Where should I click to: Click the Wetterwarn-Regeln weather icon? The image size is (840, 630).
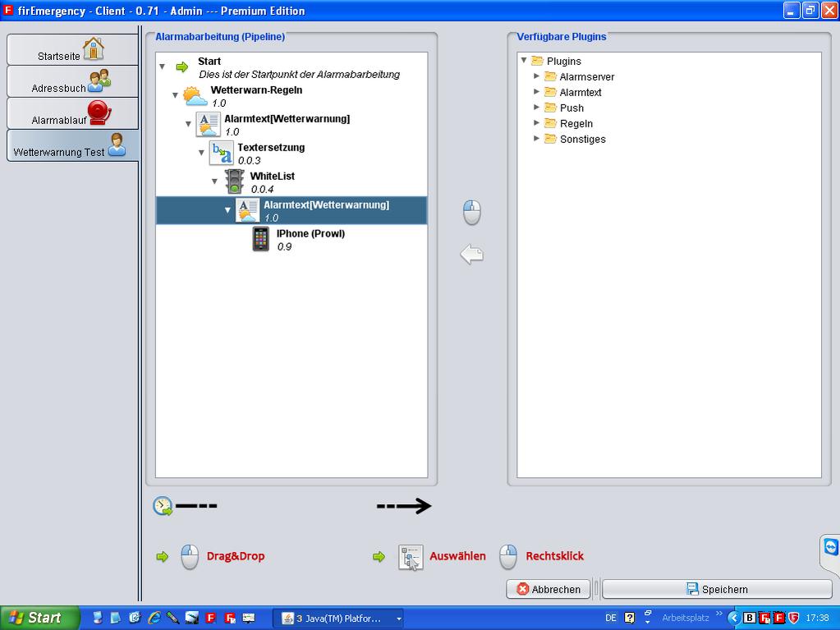click(x=195, y=96)
